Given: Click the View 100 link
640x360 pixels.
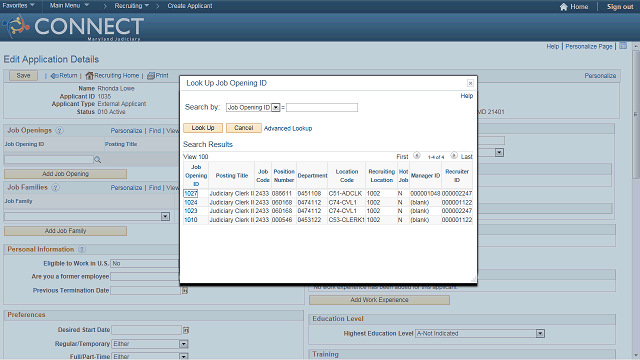Looking at the screenshot, I should 196,157.
